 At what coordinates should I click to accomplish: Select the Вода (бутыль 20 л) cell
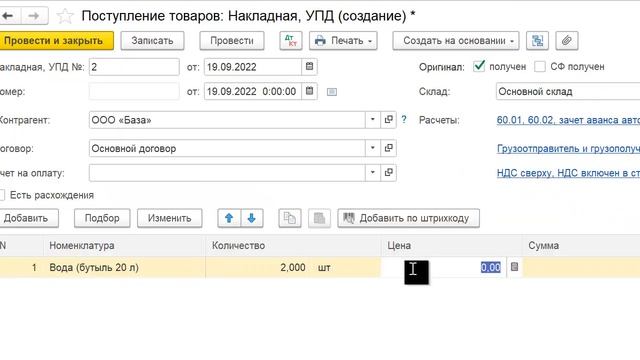pos(124,267)
